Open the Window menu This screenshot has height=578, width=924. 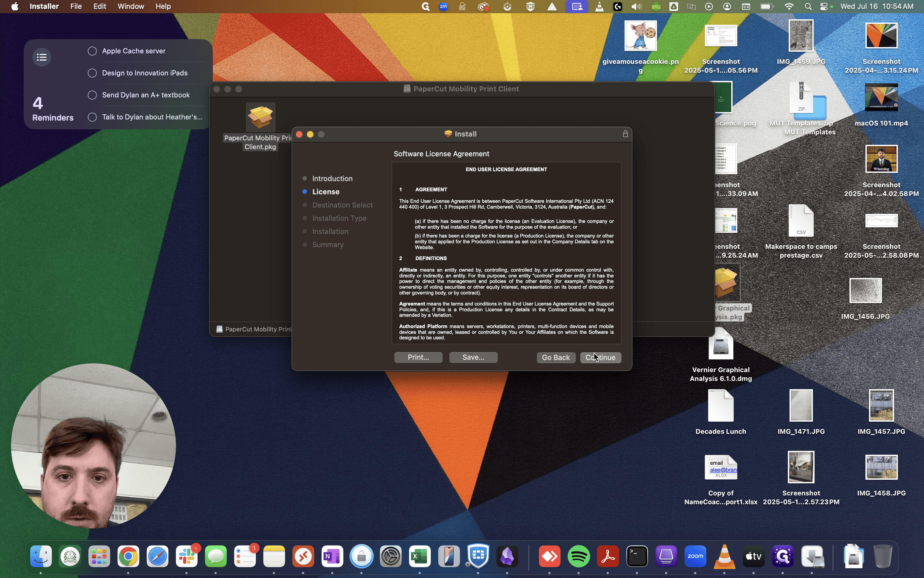pos(131,7)
